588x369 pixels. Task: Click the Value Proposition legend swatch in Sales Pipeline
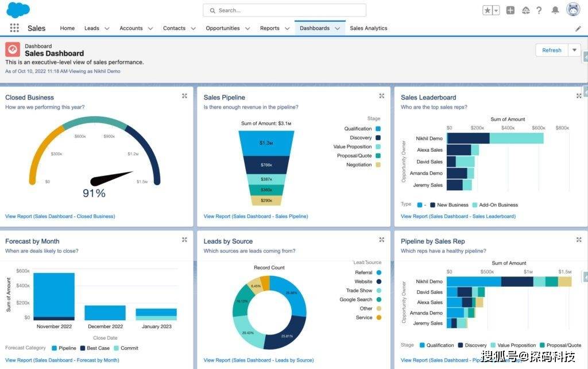(x=378, y=147)
